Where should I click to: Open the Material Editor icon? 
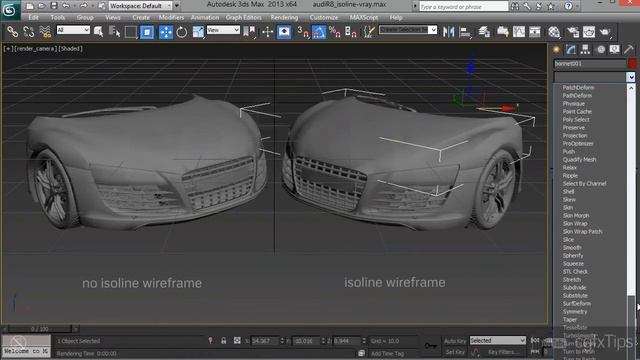tap(554, 31)
